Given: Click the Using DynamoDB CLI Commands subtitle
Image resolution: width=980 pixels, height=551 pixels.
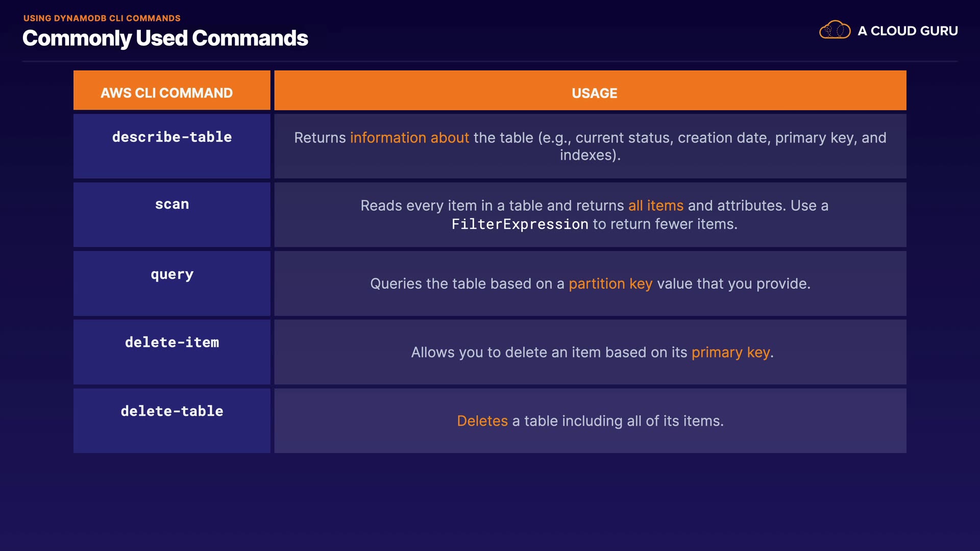Looking at the screenshot, I should 102,18.
